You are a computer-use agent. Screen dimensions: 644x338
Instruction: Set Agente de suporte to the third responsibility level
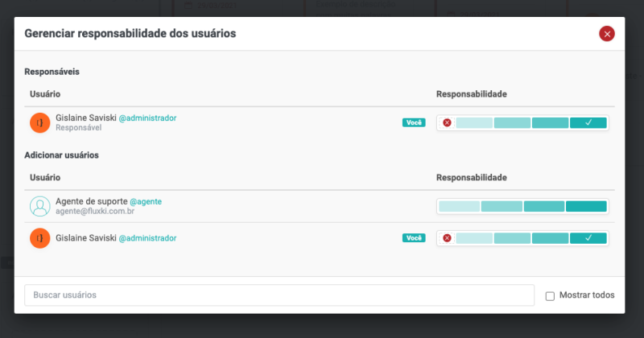pyautogui.click(x=544, y=206)
